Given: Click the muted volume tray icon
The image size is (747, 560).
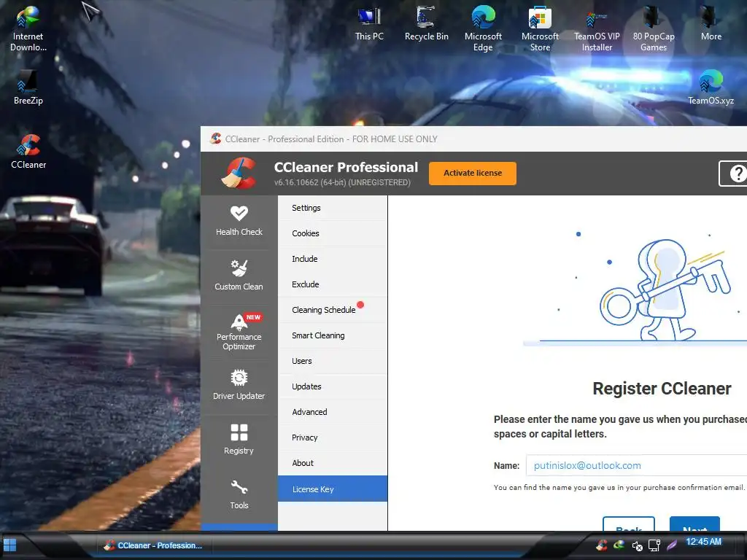Looking at the screenshot, I should point(637,545).
